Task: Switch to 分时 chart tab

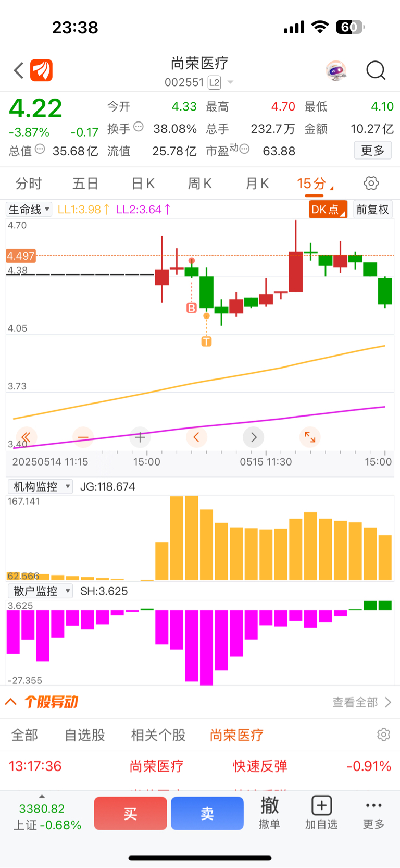Action: pyautogui.click(x=28, y=184)
